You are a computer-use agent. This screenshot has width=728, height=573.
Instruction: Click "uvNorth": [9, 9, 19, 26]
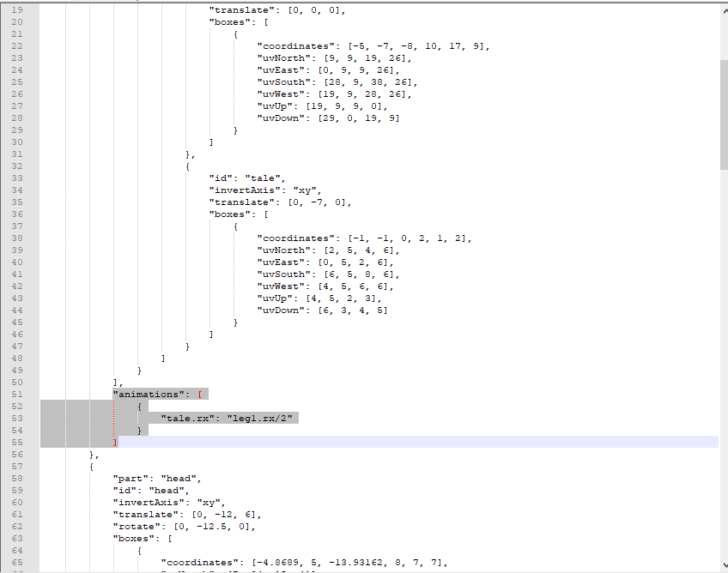(334, 58)
